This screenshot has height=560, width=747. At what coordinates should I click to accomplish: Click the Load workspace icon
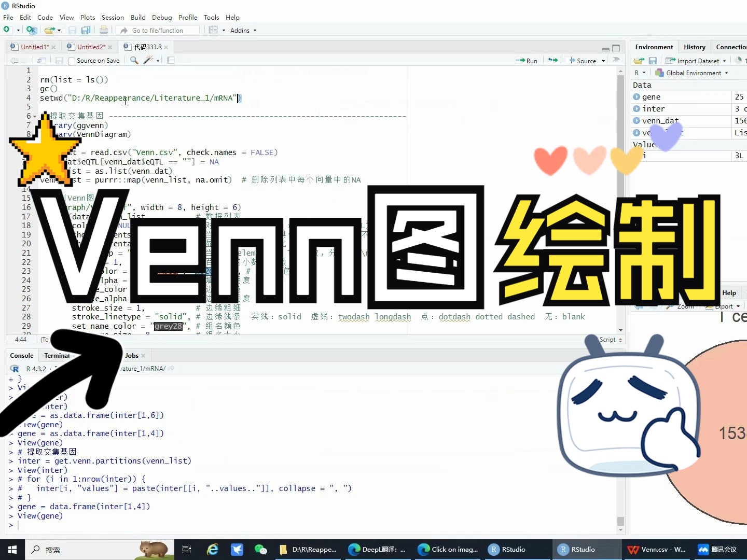pos(639,61)
